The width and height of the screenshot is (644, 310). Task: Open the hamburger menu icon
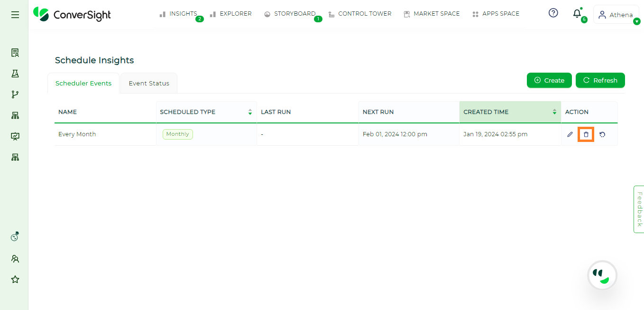[15, 15]
